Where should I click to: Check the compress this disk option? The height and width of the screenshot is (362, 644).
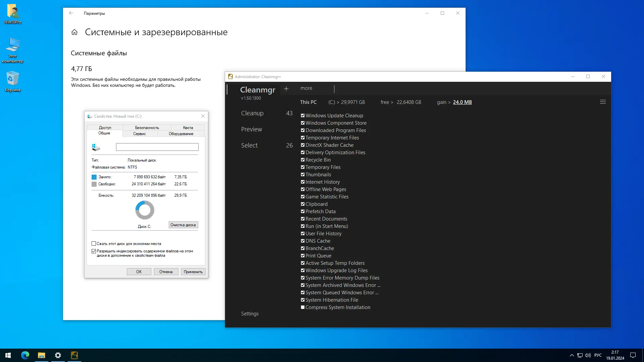(x=94, y=244)
